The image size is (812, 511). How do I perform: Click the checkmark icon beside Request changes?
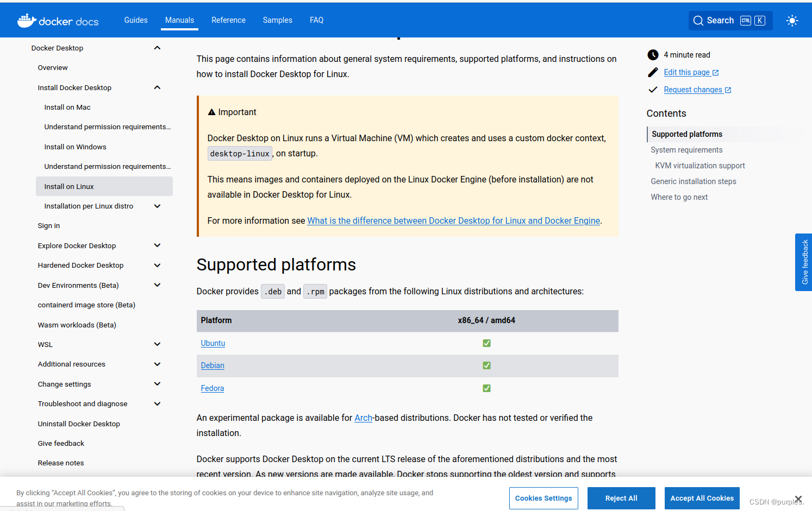653,90
